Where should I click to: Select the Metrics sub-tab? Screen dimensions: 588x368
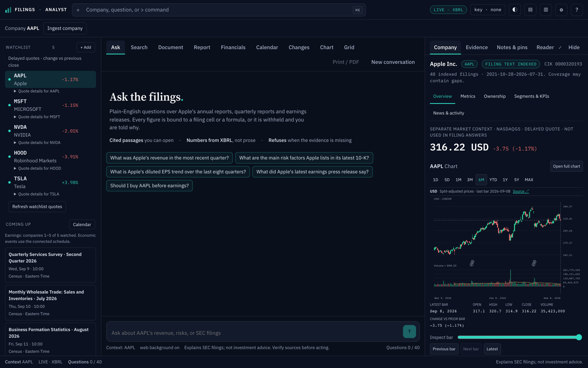coord(468,96)
